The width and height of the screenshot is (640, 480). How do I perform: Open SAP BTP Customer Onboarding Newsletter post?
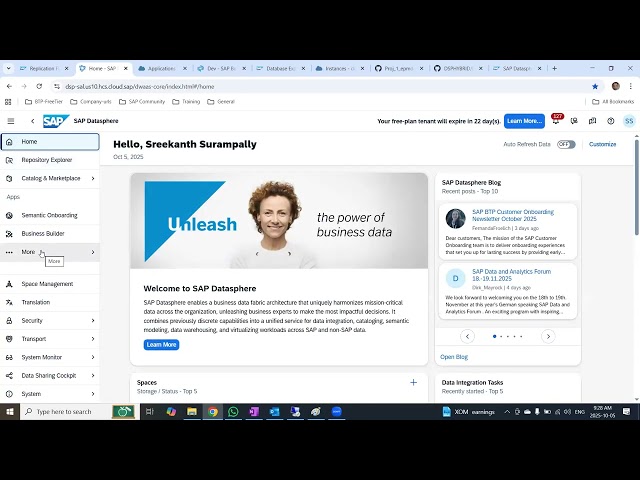pos(513,215)
